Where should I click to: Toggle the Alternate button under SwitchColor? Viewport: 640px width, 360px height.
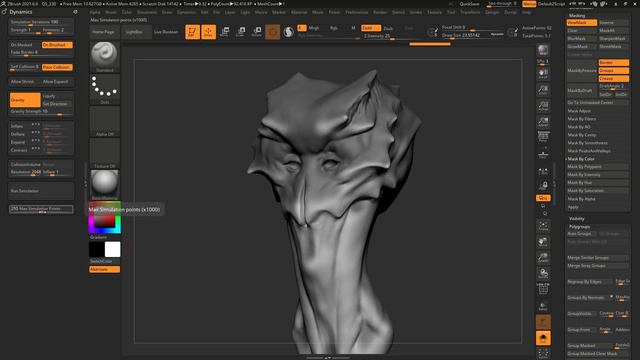pyautogui.click(x=104, y=269)
